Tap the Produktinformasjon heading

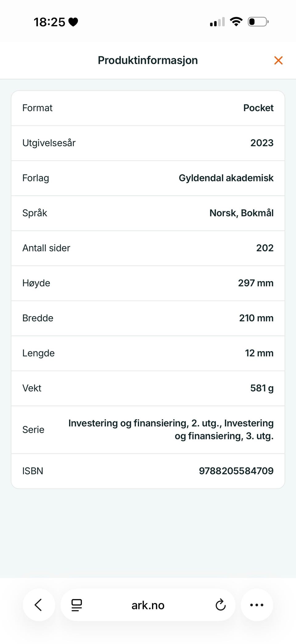(x=148, y=61)
